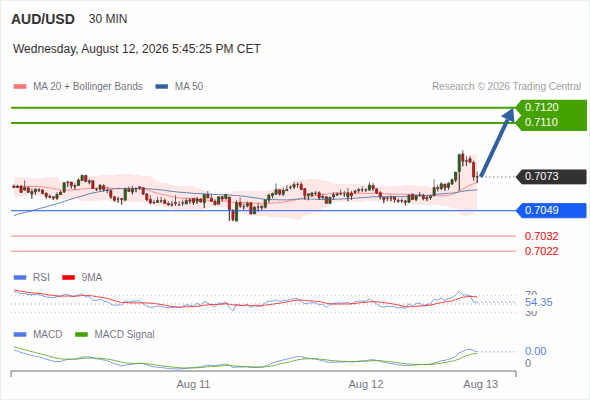Click the blue upward forecast arrow
The height and width of the screenshot is (400, 590).
click(497, 142)
